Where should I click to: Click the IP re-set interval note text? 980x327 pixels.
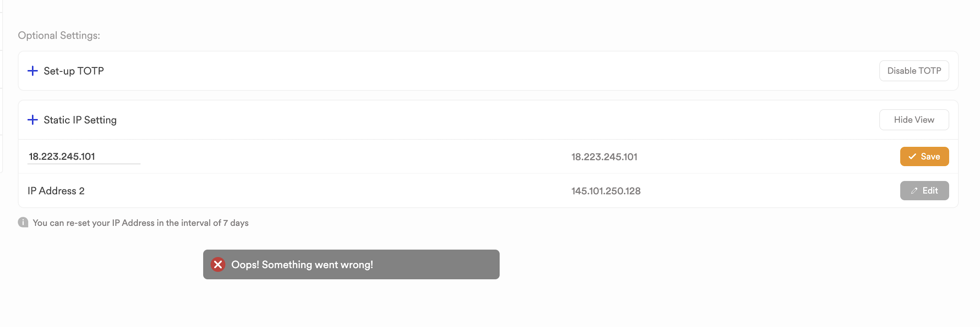(141, 223)
